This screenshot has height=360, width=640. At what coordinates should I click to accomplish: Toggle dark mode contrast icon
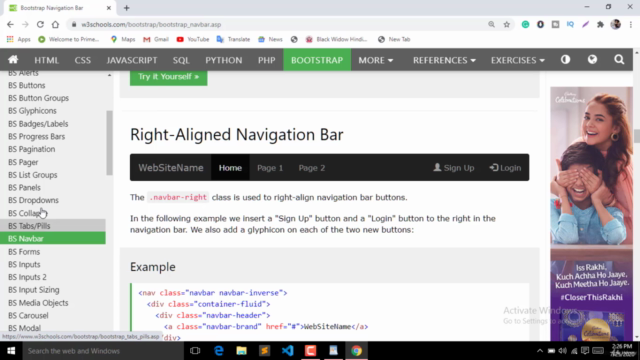565,60
